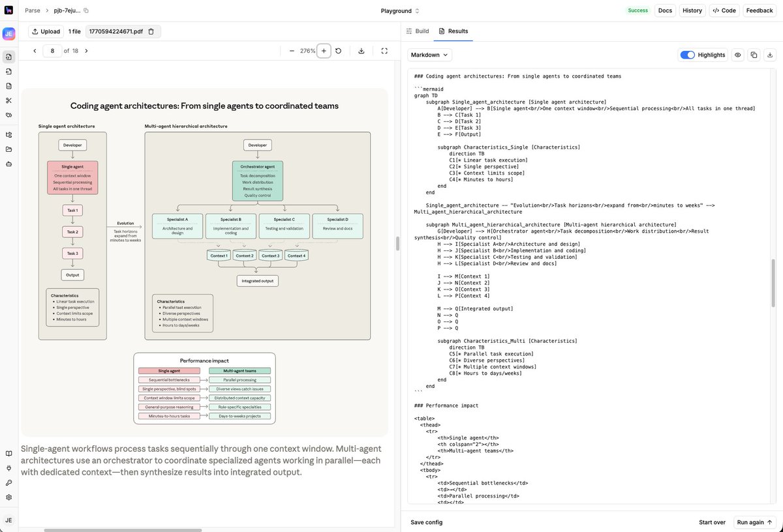Screen dimensions: 783x532
Task: Open the settings gear sidebar icon
Action: click(8, 497)
